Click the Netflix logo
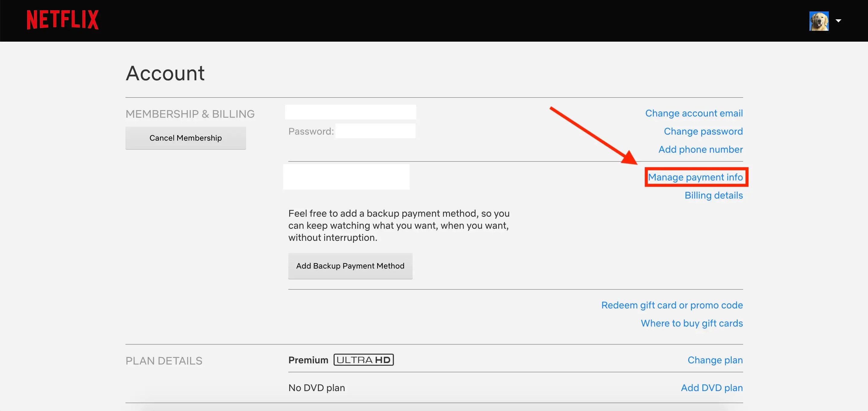Viewport: 868px width, 411px height. [x=63, y=20]
